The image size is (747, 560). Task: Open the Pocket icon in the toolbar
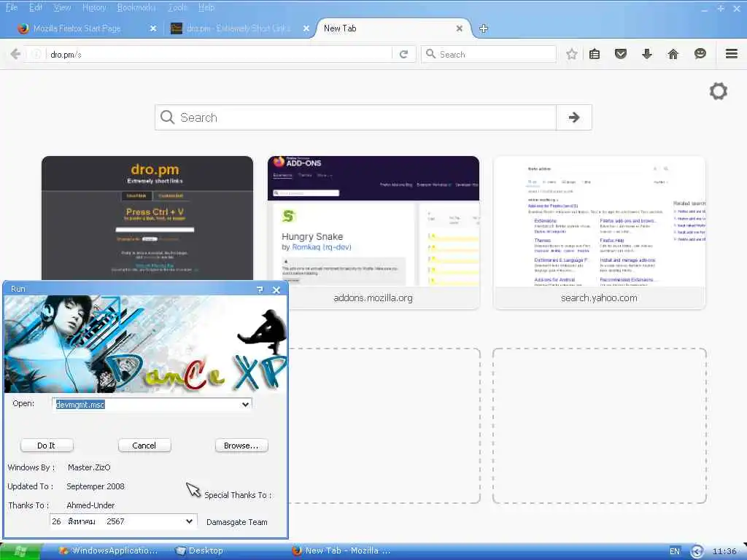pyautogui.click(x=620, y=54)
